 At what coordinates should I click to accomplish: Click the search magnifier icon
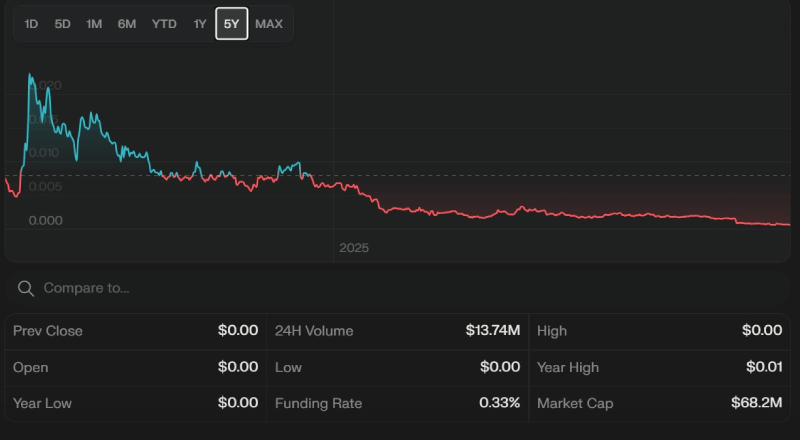[x=25, y=288]
